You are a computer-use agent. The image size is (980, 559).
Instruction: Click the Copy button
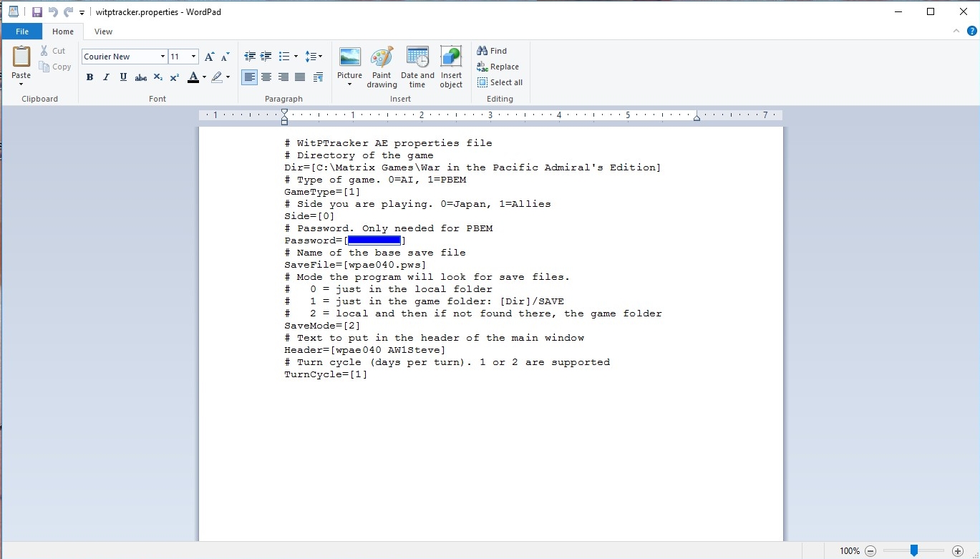(x=55, y=67)
